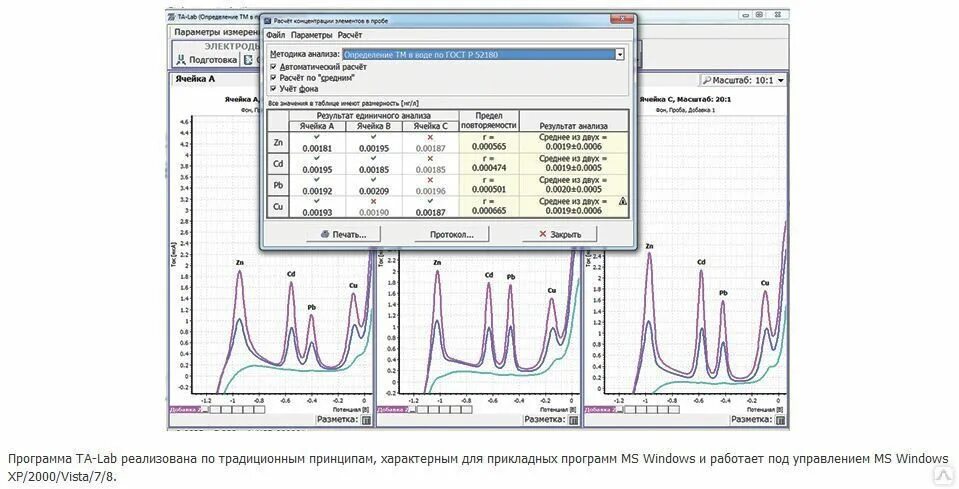Toggle the X mark above Zn Ячейка C value 0.00187
This screenshot has width=959, height=489.
(430, 138)
